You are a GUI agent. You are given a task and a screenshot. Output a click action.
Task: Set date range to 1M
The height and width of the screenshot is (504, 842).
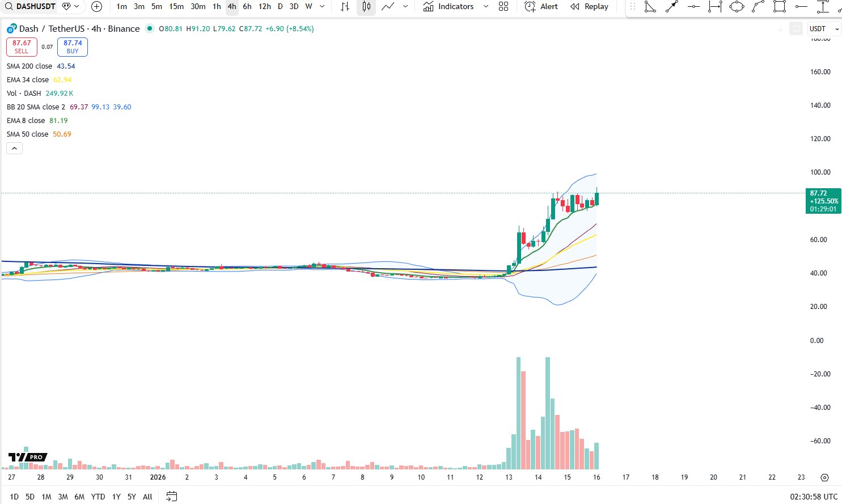click(x=46, y=497)
